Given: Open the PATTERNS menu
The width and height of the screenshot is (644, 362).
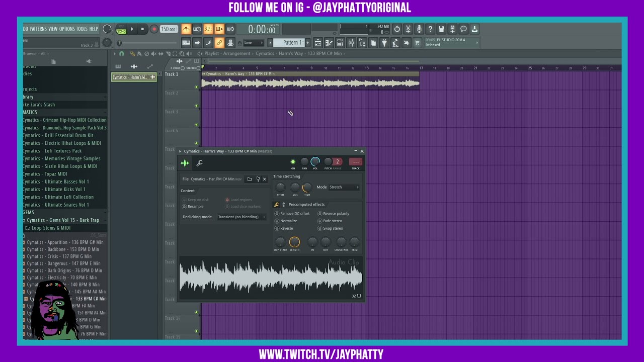Looking at the screenshot, I should [x=38, y=29].
